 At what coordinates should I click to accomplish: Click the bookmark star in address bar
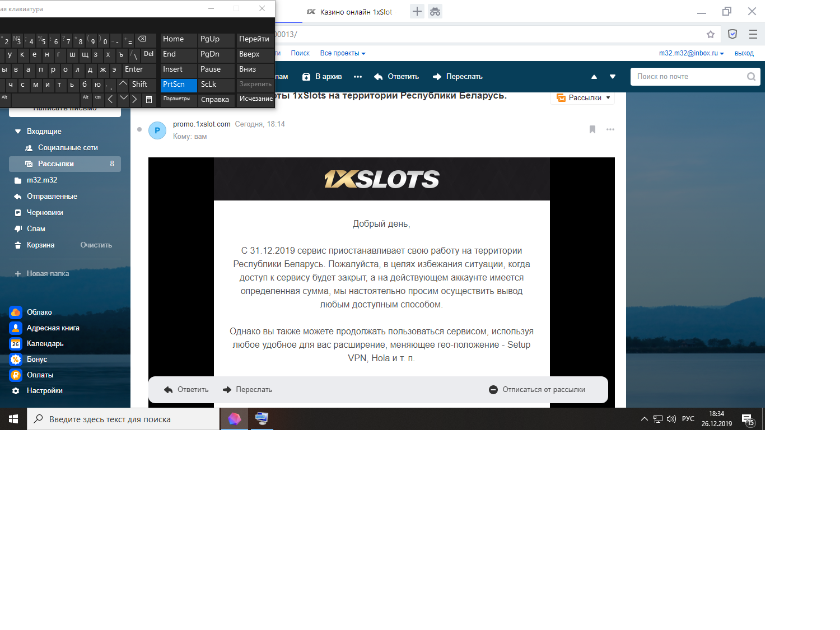(x=711, y=34)
